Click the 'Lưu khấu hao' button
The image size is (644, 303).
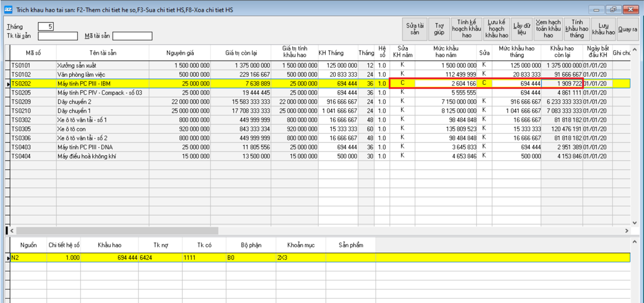pyautogui.click(x=604, y=29)
